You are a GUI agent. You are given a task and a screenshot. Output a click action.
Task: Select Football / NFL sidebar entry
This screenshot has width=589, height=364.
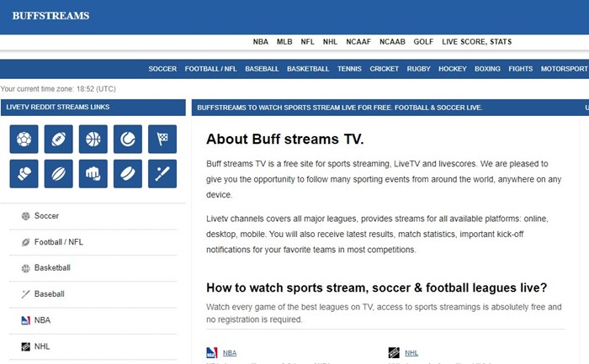pos(58,242)
